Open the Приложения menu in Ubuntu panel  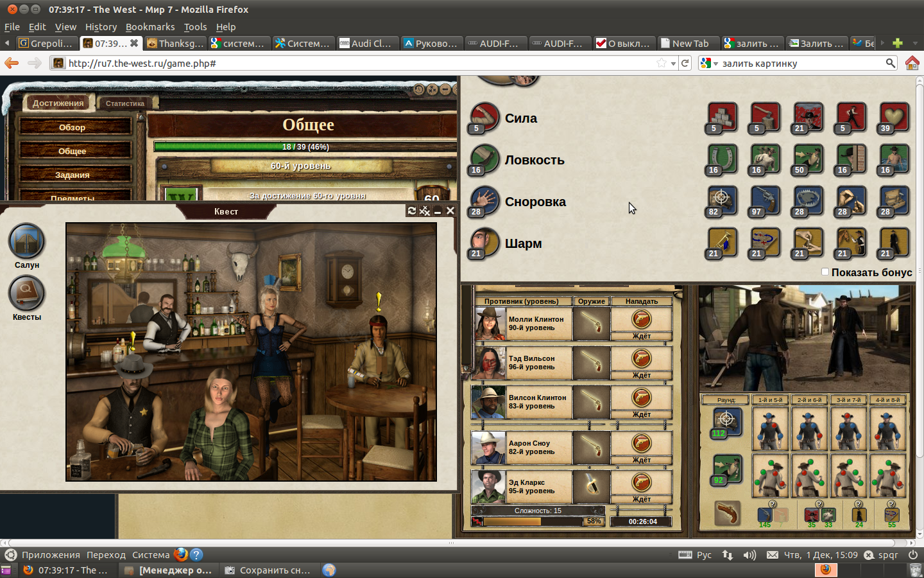coord(51,555)
